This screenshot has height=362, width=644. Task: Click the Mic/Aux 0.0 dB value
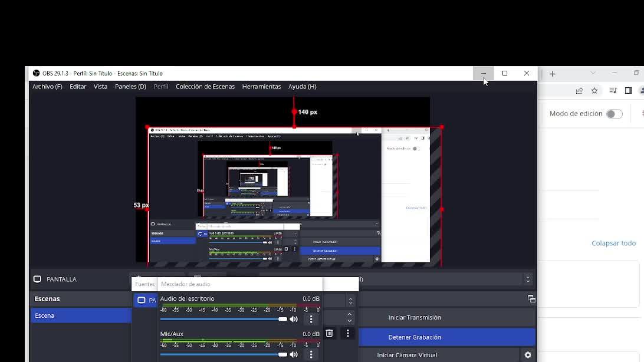pos(311,334)
